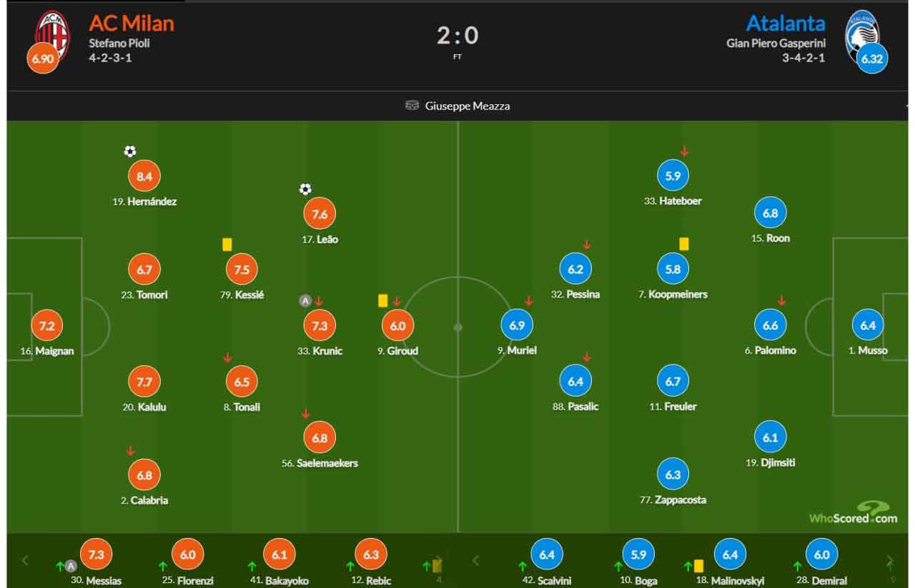Click the yellow card above Koopmeiners
The width and height of the screenshot is (915, 588).
(684, 244)
